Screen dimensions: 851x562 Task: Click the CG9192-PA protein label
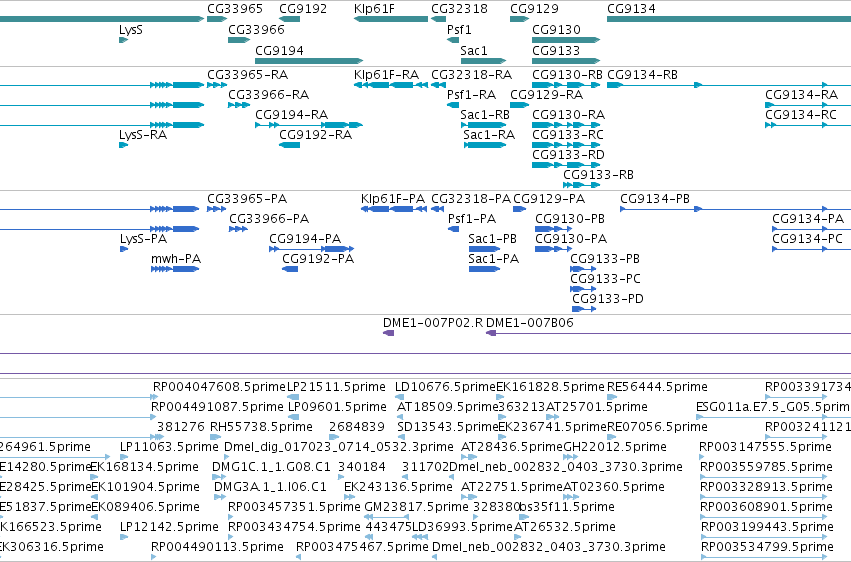point(318,259)
